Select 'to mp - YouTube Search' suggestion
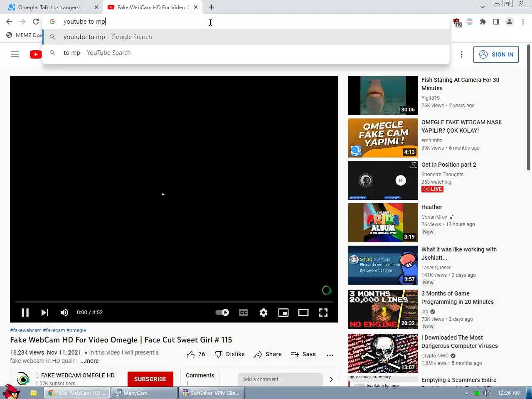 coord(246,53)
